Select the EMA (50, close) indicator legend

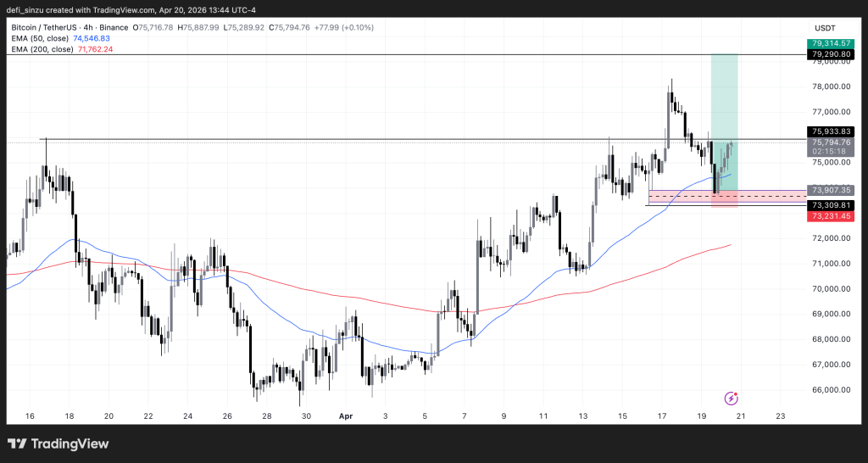pos(59,38)
